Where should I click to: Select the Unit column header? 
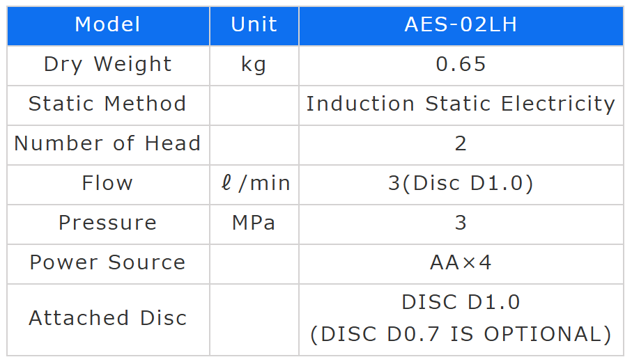click(254, 25)
